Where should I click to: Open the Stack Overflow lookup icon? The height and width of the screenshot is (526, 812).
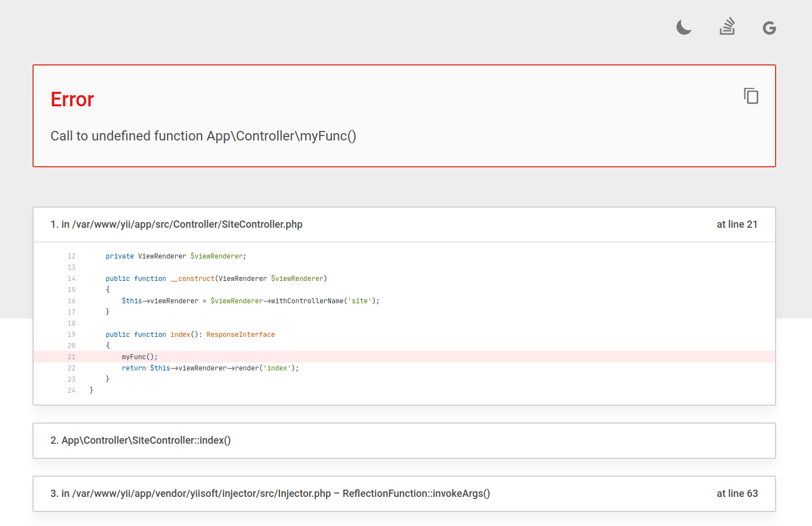pyautogui.click(x=727, y=26)
